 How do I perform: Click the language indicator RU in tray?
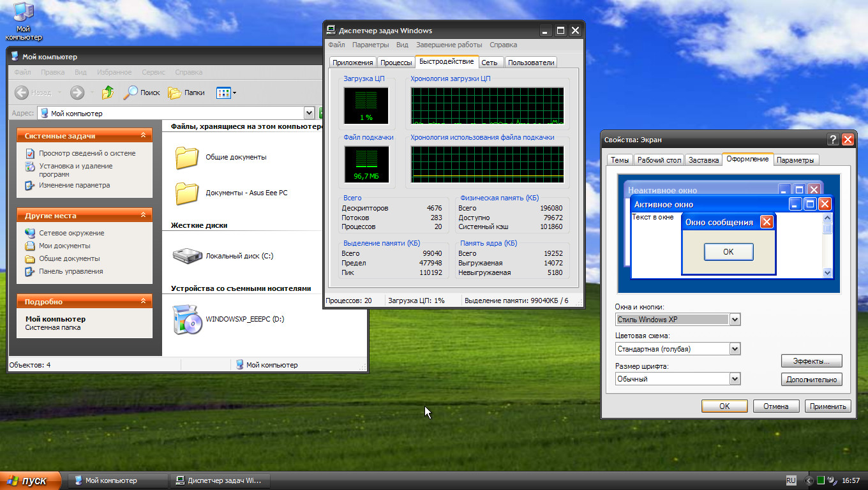click(x=791, y=480)
